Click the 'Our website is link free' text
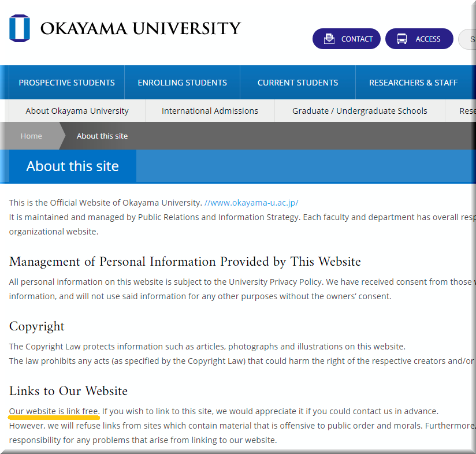This screenshot has width=476, height=454. [54, 411]
